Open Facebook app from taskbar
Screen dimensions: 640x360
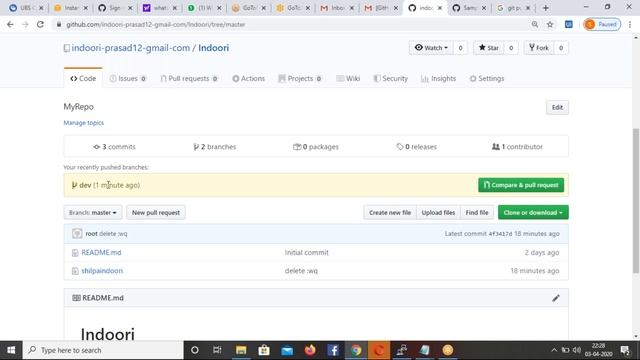click(x=333, y=350)
